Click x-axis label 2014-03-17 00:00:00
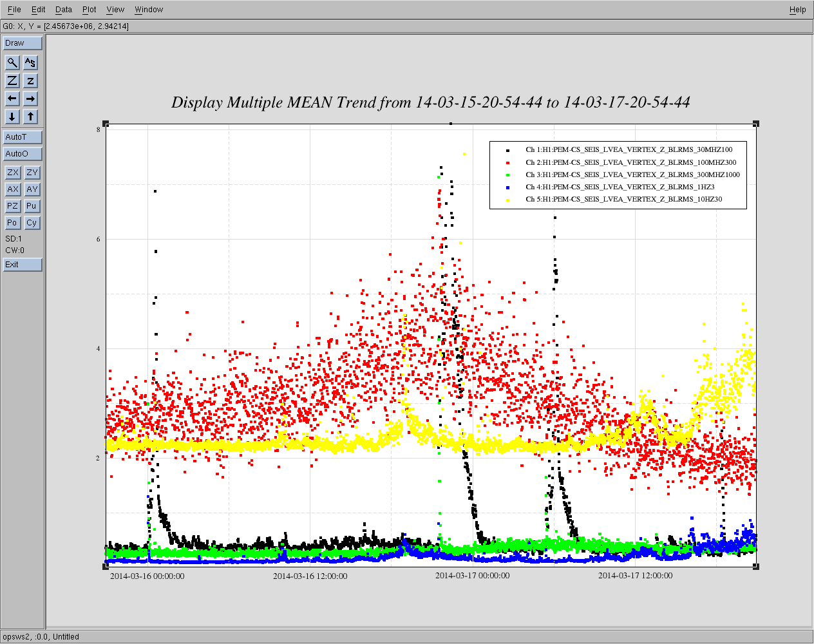The image size is (814, 644). [472, 576]
